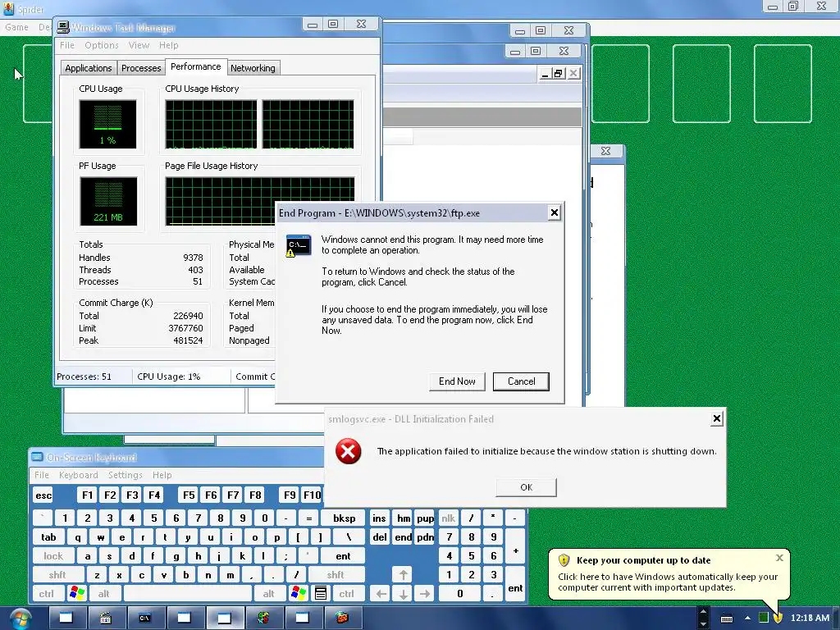Click the rightmost empty Spider card slot
Screen dimensions: 840x630
(x=782, y=84)
